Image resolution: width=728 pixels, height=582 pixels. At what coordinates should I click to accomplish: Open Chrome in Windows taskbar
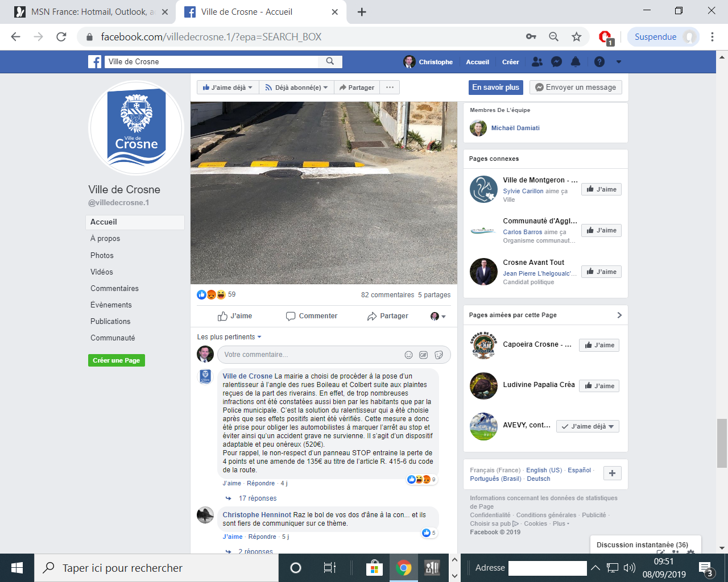click(x=403, y=568)
